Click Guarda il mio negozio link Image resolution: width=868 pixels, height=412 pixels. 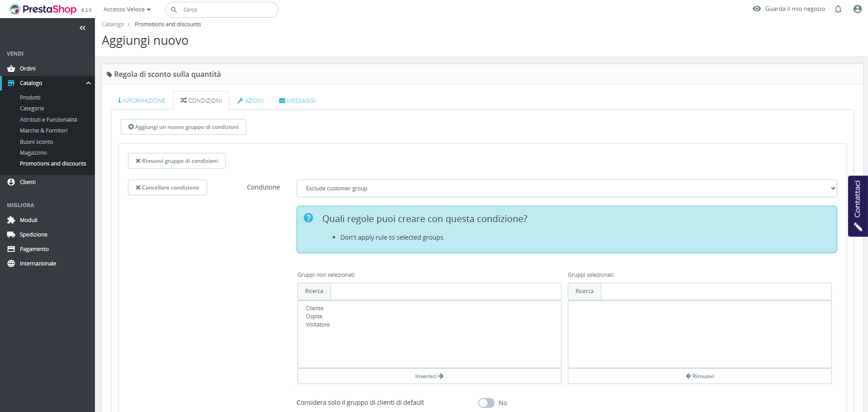789,9
